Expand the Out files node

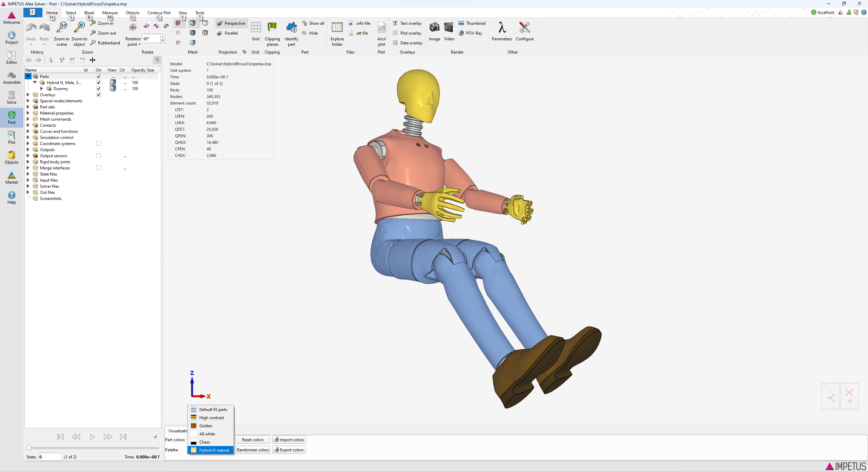(28, 192)
